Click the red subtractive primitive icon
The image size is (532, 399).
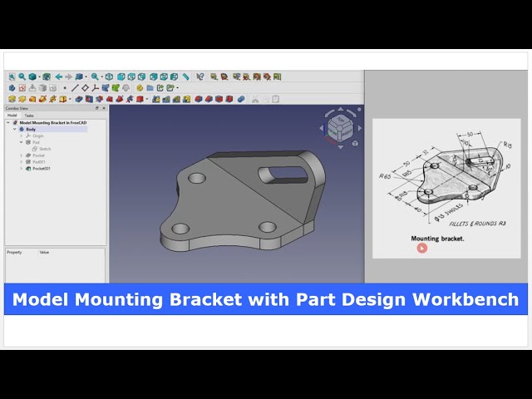(140, 99)
